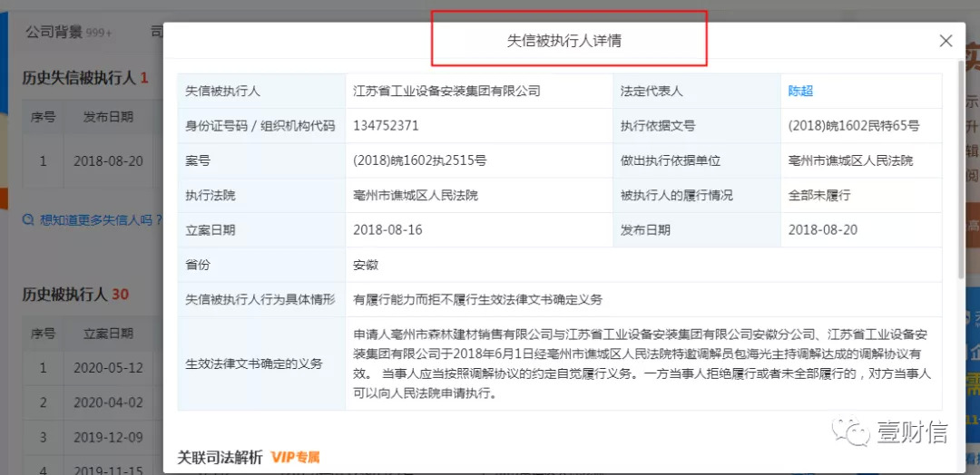Select the 关联司法解析 section heading
The image size is (980, 475).
pyautogui.click(x=220, y=457)
